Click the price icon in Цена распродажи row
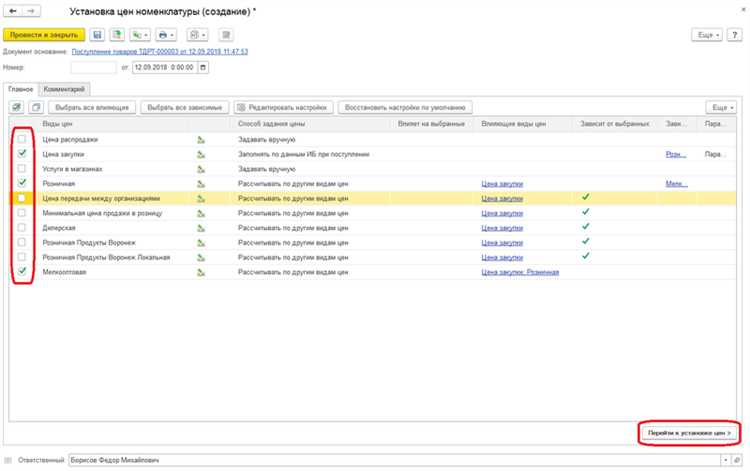750x471 pixels. pyautogui.click(x=201, y=140)
